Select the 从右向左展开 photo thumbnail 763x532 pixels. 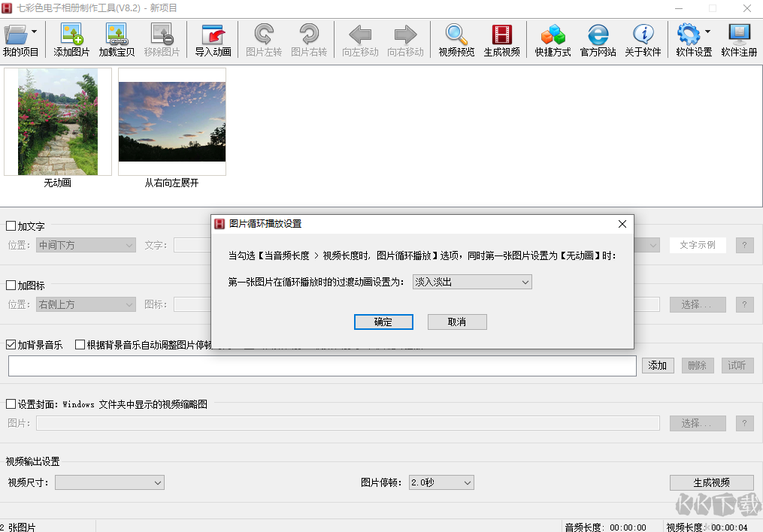coord(171,122)
